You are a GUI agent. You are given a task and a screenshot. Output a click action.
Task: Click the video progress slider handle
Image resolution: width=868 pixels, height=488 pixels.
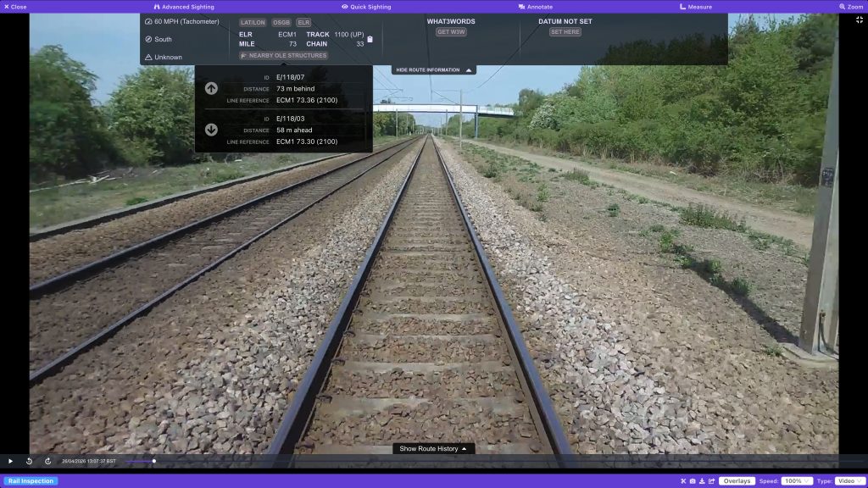[x=154, y=461]
